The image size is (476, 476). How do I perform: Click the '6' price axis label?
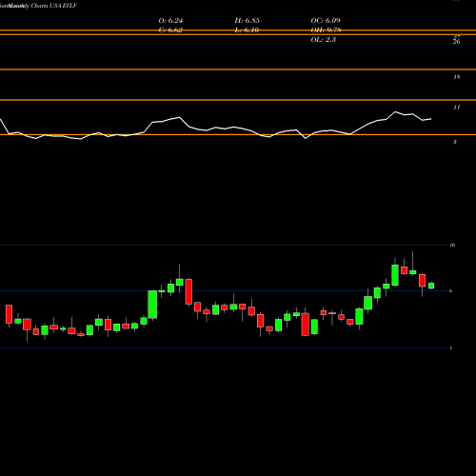click(x=451, y=290)
